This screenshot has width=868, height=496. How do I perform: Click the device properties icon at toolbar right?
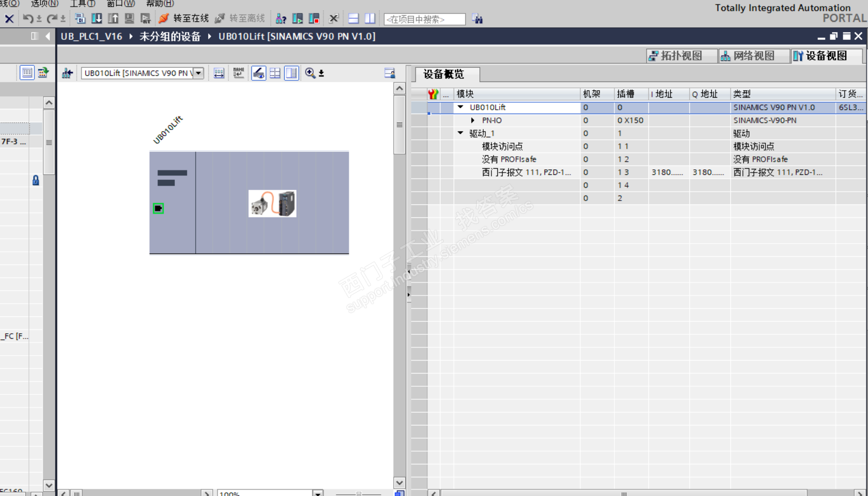(390, 73)
